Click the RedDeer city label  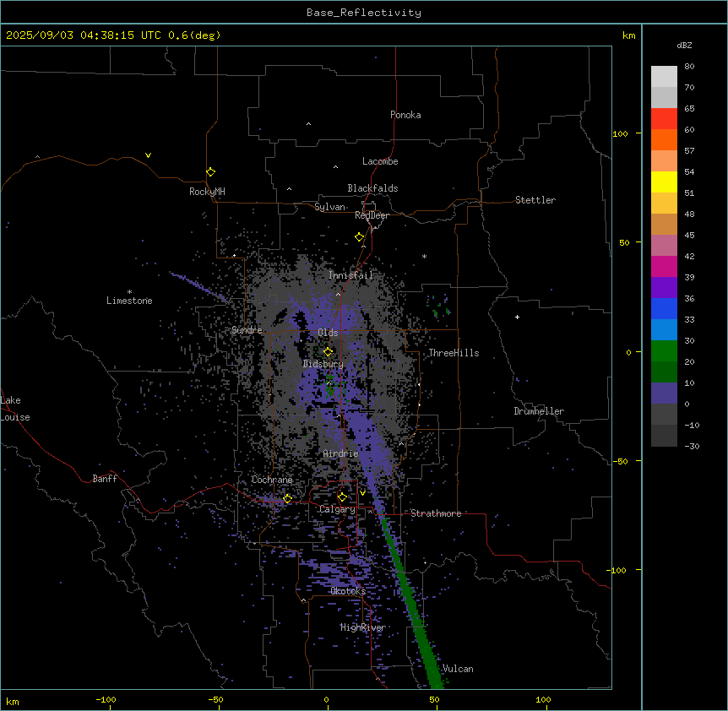tap(372, 215)
